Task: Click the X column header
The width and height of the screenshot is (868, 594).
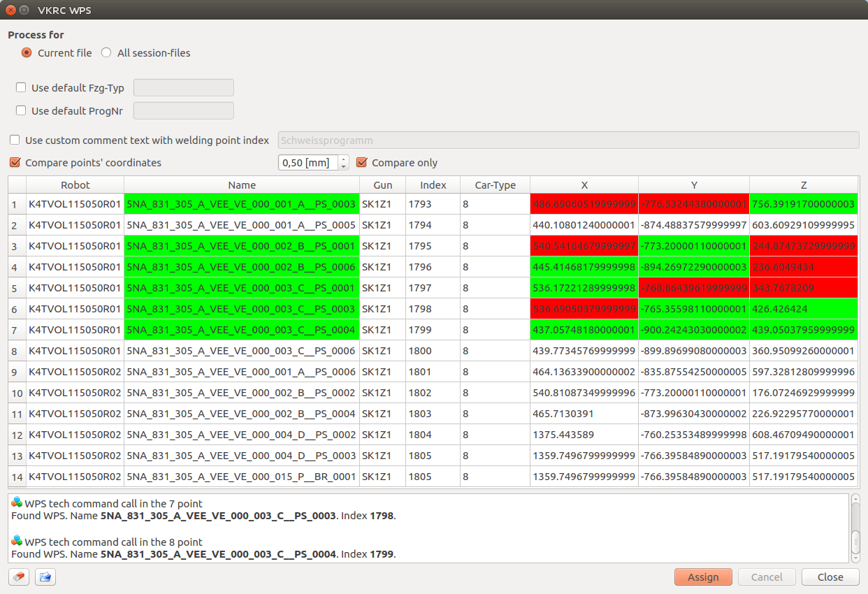Action: click(x=584, y=185)
